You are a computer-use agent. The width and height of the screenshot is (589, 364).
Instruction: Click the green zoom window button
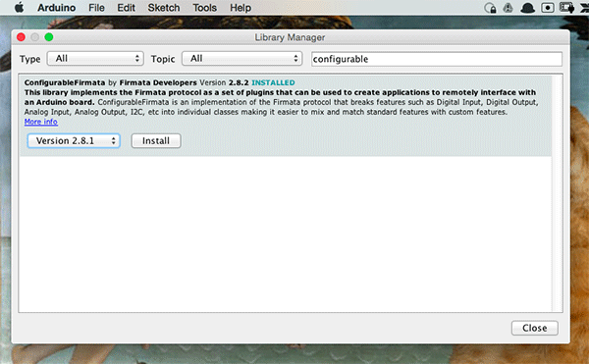[49, 37]
